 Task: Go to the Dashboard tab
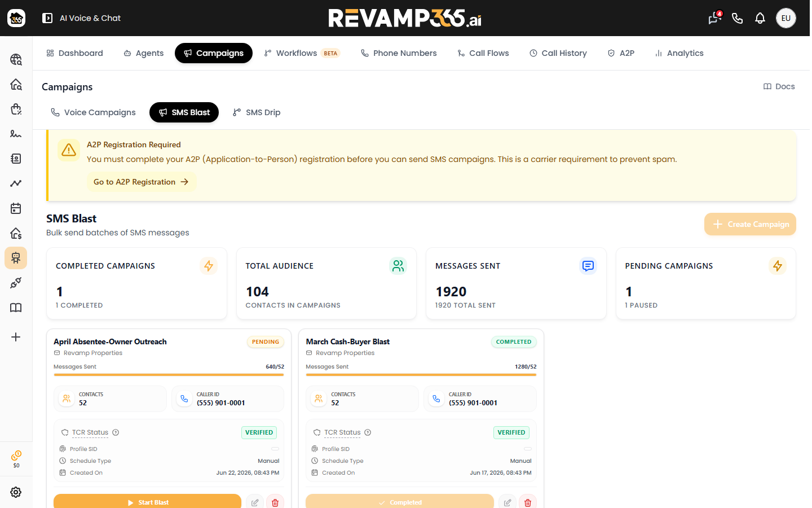74,53
